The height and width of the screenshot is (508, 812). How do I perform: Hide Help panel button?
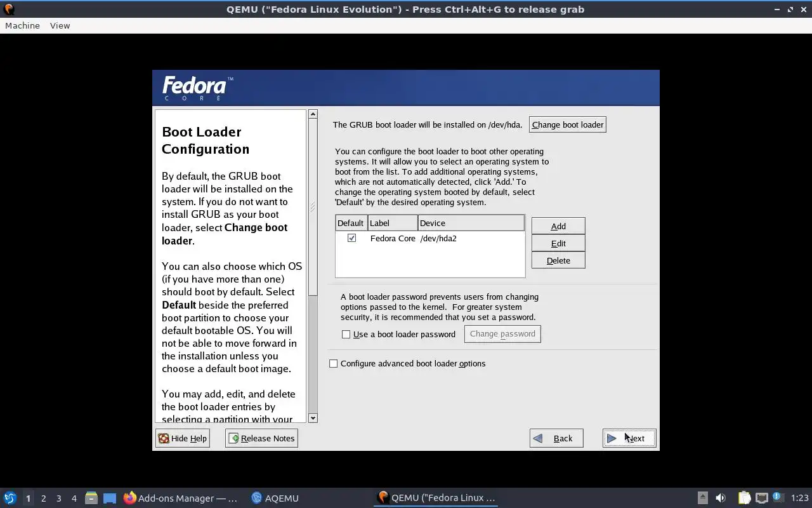pyautogui.click(x=183, y=438)
